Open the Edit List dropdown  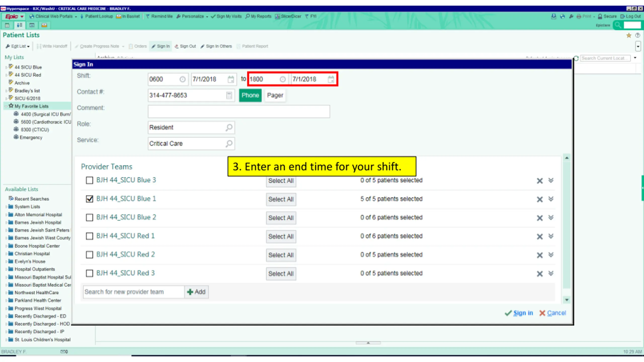pyautogui.click(x=18, y=46)
